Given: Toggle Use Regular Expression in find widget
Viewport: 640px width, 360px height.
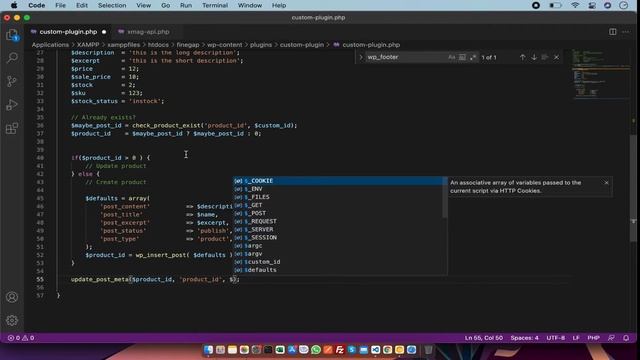Looking at the screenshot, I should [473, 57].
